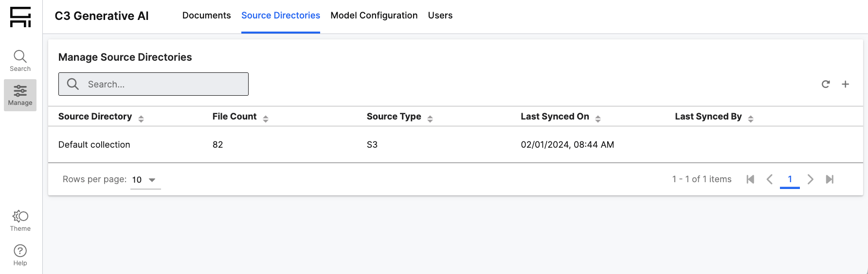Sort by Source Type column arrows
Viewport: 868px width, 274px height.
[430, 119]
